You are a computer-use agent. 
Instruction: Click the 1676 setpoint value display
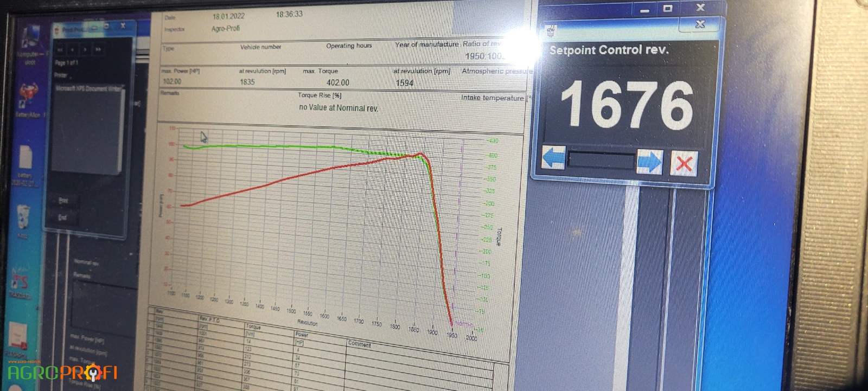tap(626, 105)
